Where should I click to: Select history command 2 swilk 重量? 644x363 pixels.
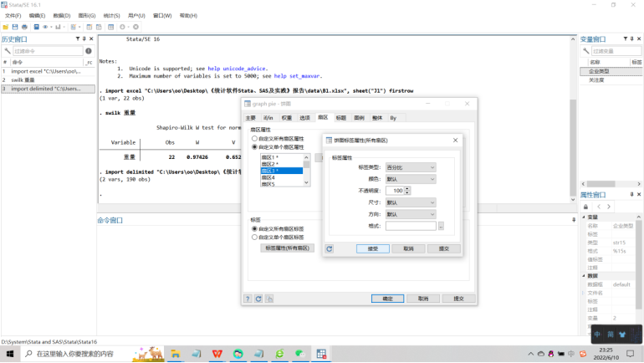point(48,80)
